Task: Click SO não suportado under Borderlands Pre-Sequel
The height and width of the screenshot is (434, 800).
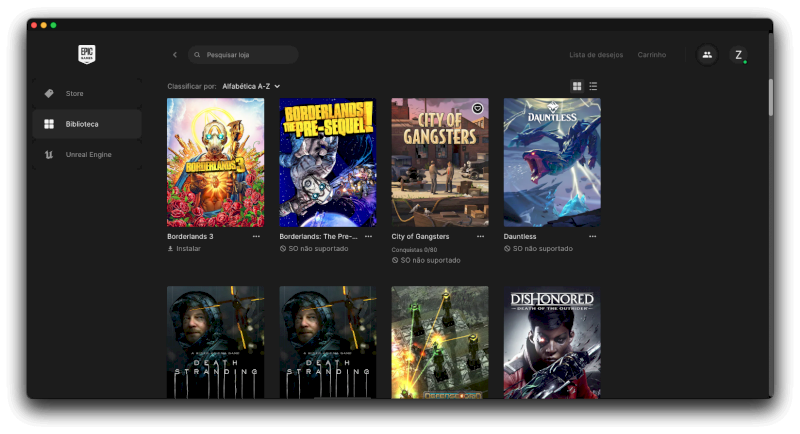Action: (x=318, y=249)
